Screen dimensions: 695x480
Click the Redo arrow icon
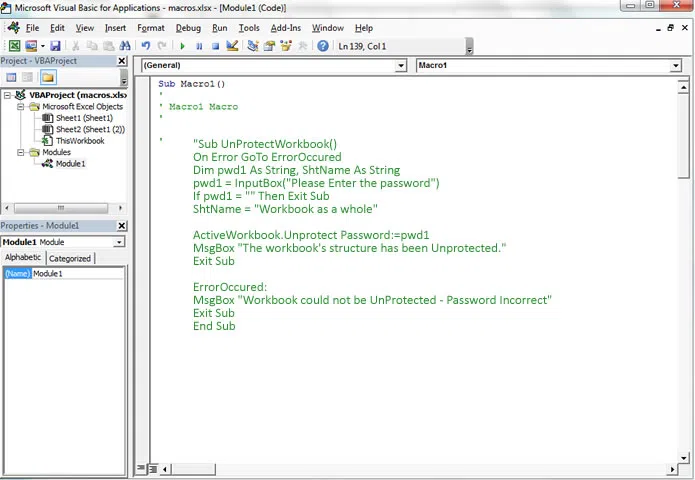point(162,46)
